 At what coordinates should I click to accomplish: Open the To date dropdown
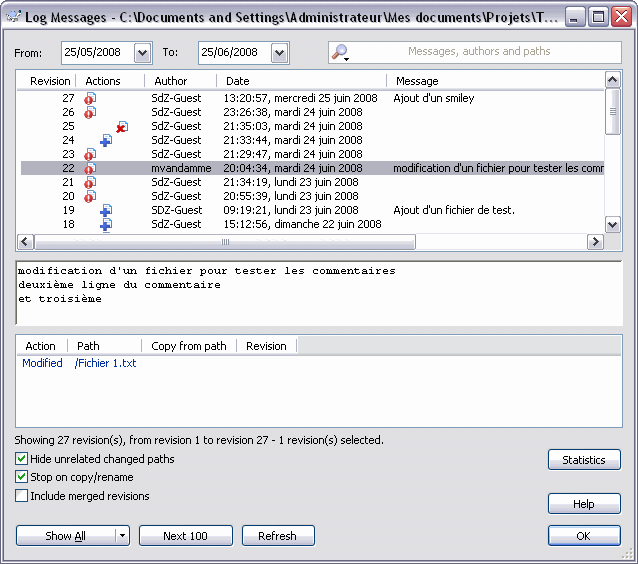[278, 53]
